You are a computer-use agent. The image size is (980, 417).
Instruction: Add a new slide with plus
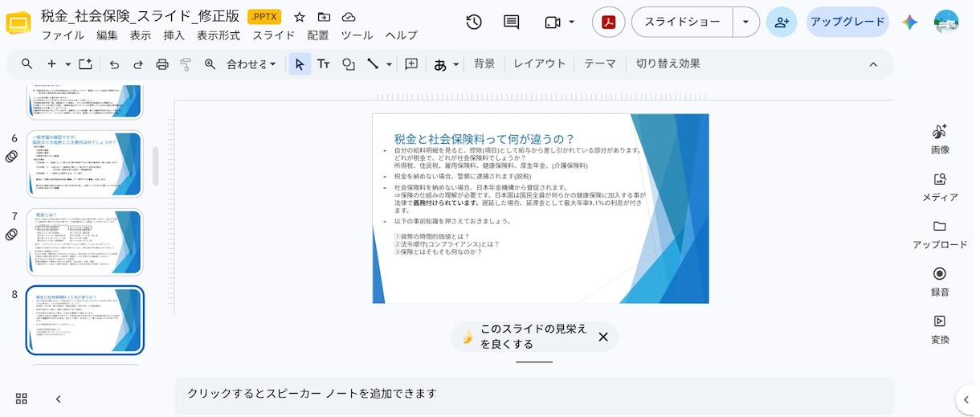click(51, 64)
